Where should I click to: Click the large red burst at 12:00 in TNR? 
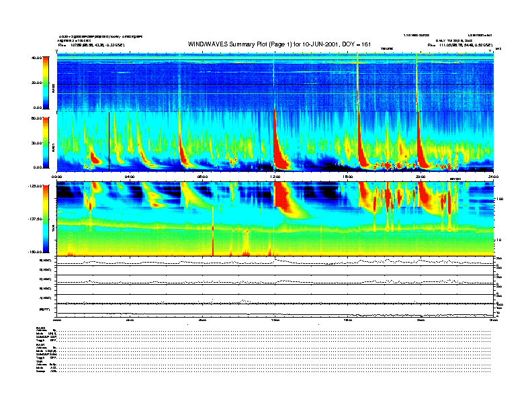283,197
